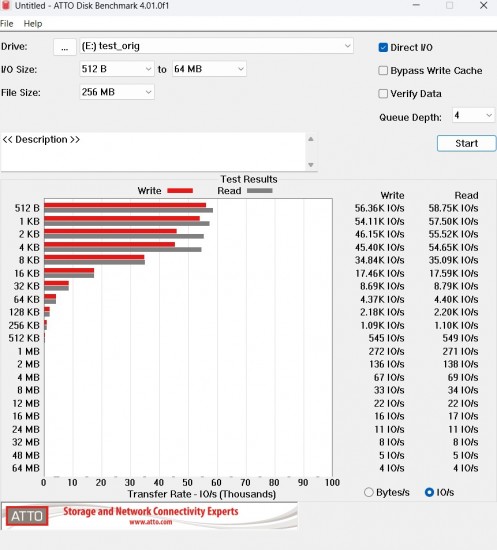Open the Queue Depth dropdown

(473, 115)
